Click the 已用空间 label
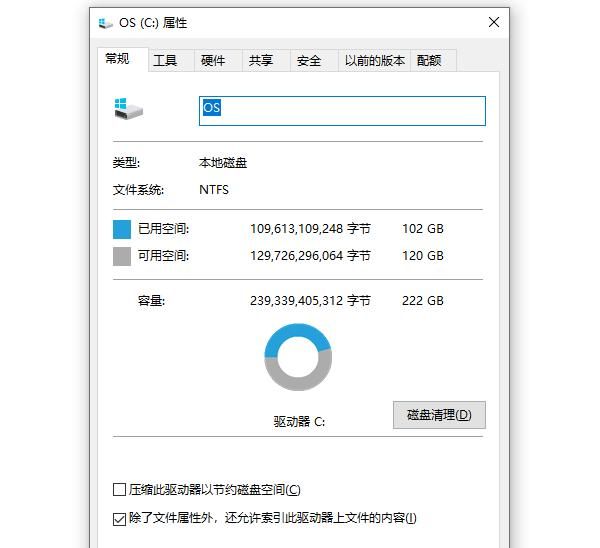The image size is (600, 548). pyautogui.click(x=163, y=229)
